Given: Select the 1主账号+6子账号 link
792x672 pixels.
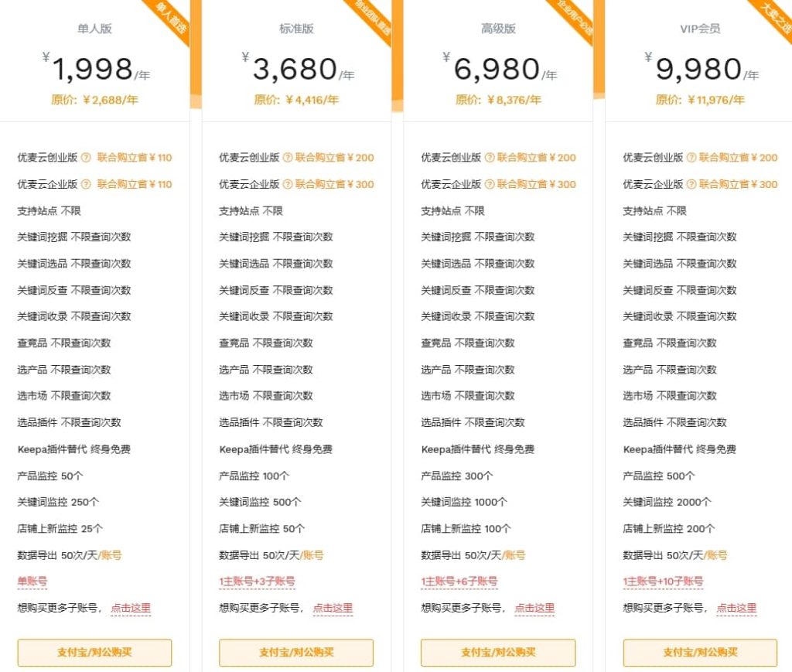Looking at the screenshot, I should point(459,582).
